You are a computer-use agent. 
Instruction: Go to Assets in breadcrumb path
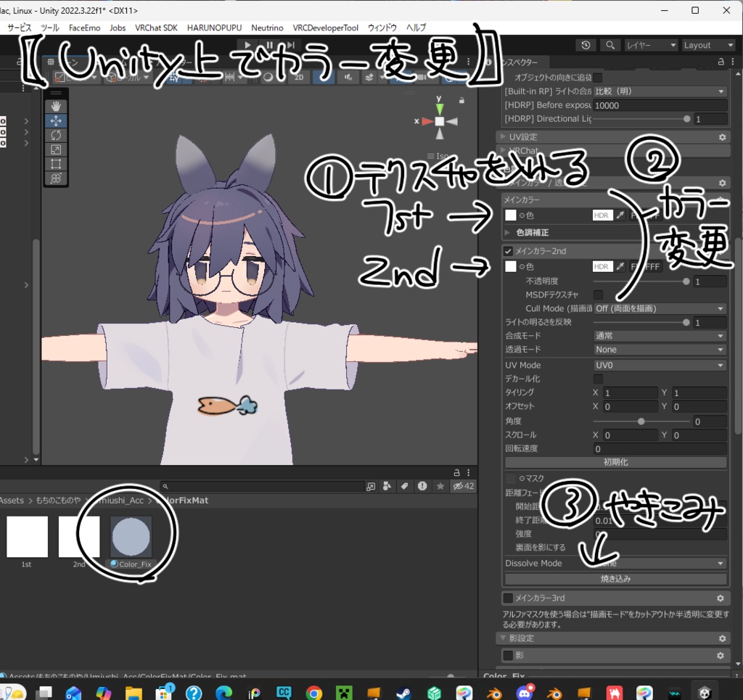point(12,501)
